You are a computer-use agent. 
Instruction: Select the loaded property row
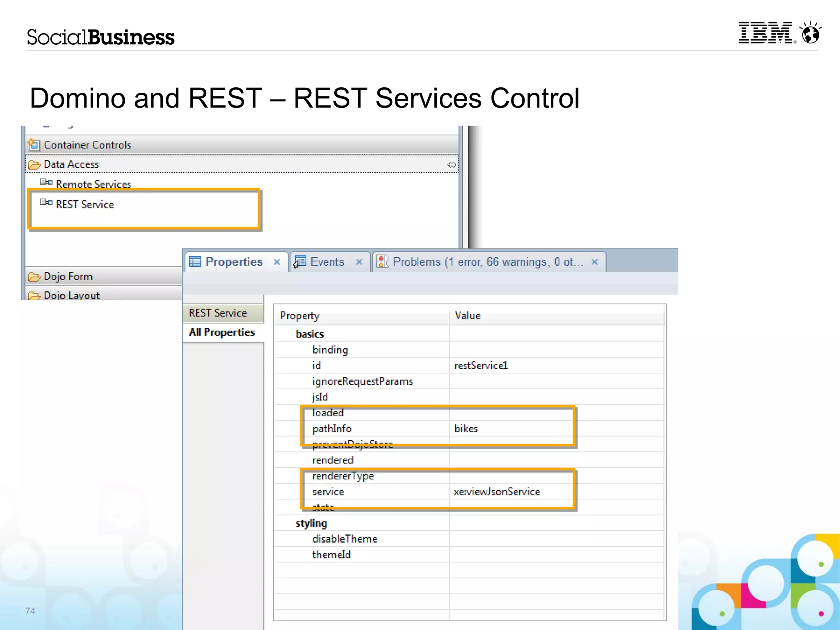click(469, 413)
